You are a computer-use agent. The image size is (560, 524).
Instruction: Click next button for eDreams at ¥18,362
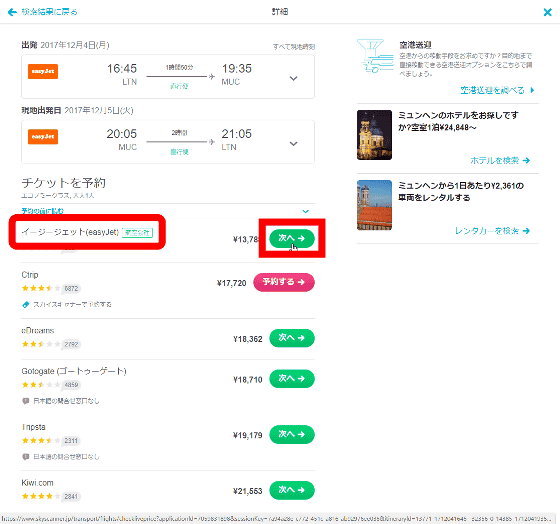292,338
